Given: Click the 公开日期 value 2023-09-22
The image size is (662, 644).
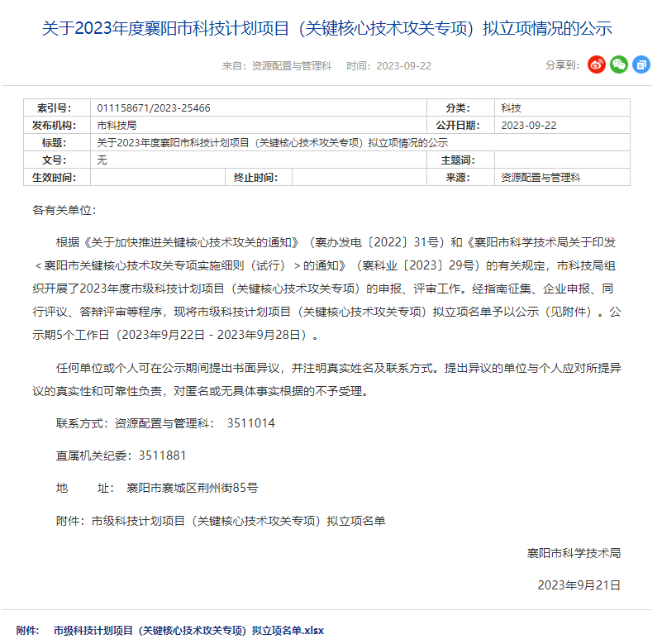Looking at the screenshot, I should pyautogui.click(x=529, y=126).
